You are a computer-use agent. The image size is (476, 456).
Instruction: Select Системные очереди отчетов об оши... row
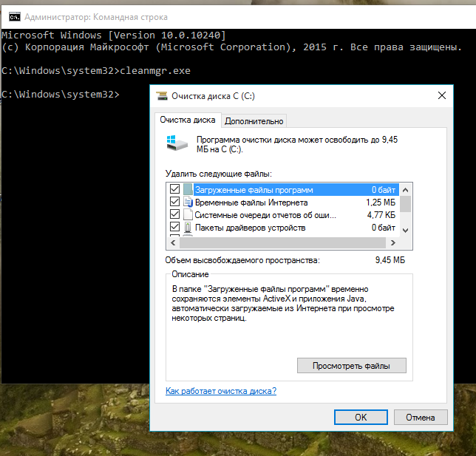[265, 215]
